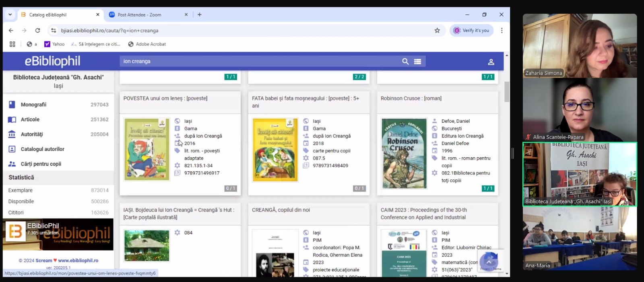Open the Cărți pentru copii section

click(x=41, y=164)
